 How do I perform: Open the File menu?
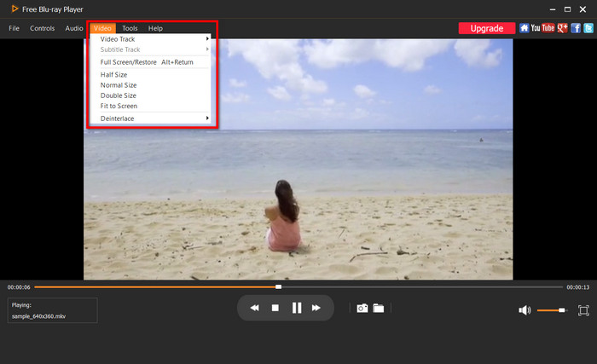(14, 28)
